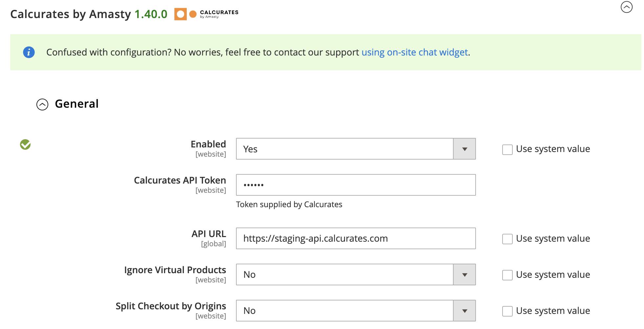Focus the API URL input field

pos(356,238)
